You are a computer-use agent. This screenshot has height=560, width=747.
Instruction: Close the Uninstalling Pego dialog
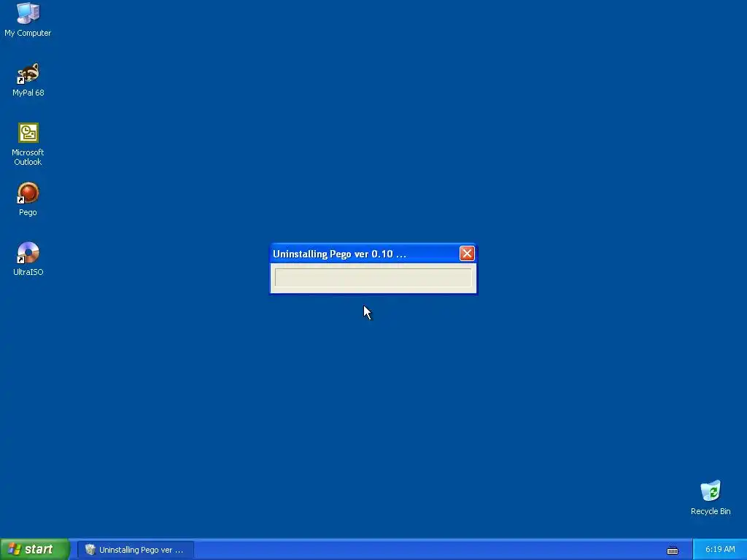(x=467, y=253)
